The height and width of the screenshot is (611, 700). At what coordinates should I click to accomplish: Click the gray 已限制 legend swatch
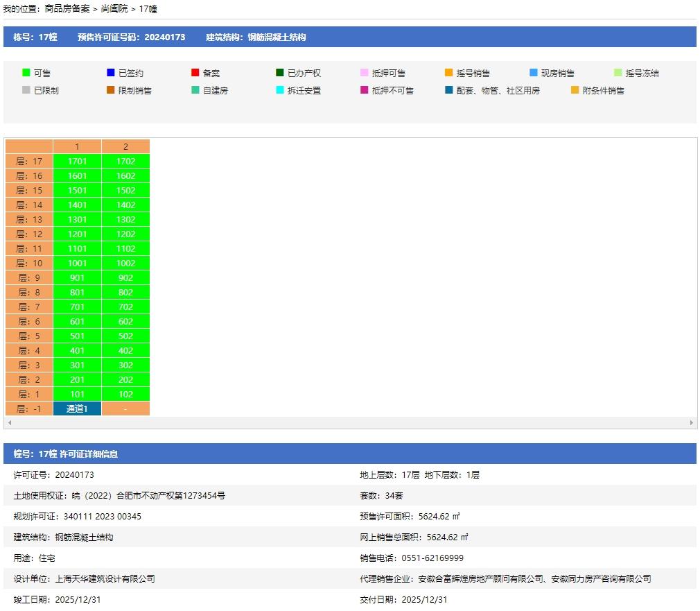(x=26, y=90)
